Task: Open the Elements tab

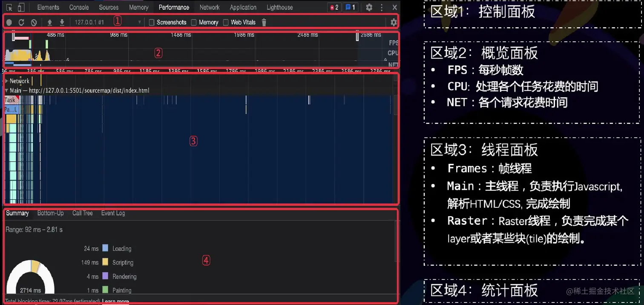Action: (48, 7)
